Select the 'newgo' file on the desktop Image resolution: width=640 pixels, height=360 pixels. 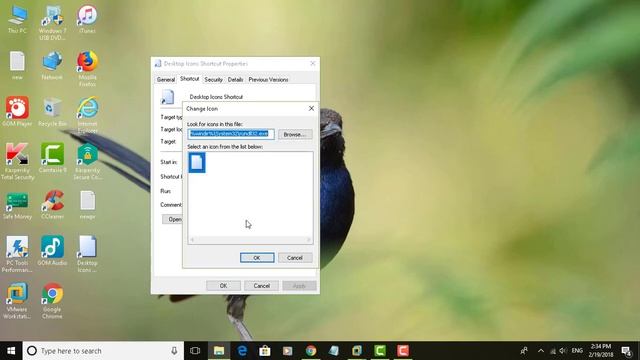pos(87,205)
